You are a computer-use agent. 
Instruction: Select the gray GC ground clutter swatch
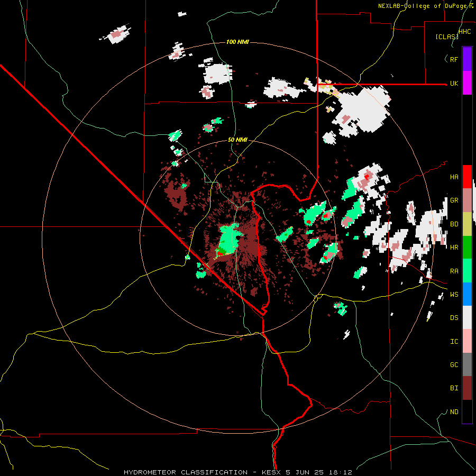tap(467, 364)
